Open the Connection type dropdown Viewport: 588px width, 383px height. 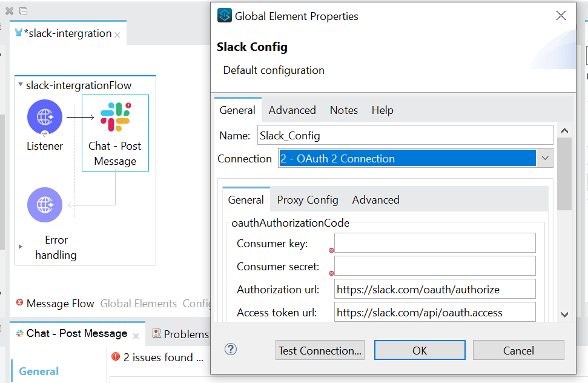coord(544,159)
